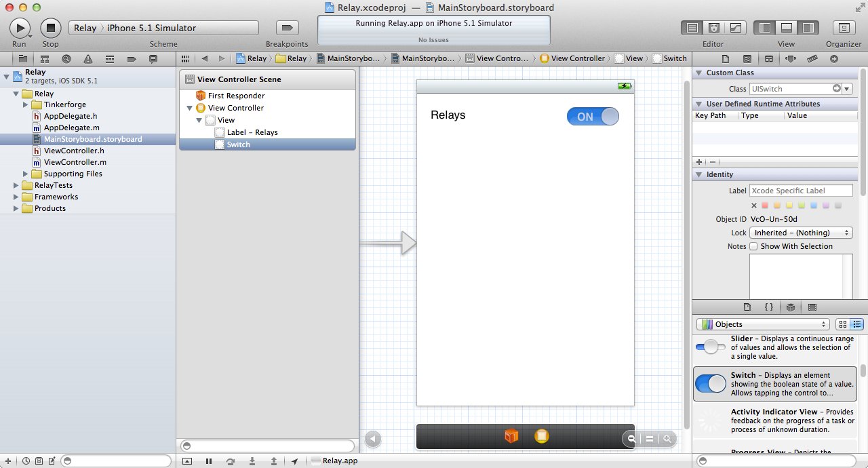The height and width of the screenshot is (468, 868).
Task: Go forward in editor history
Action: 222,58
